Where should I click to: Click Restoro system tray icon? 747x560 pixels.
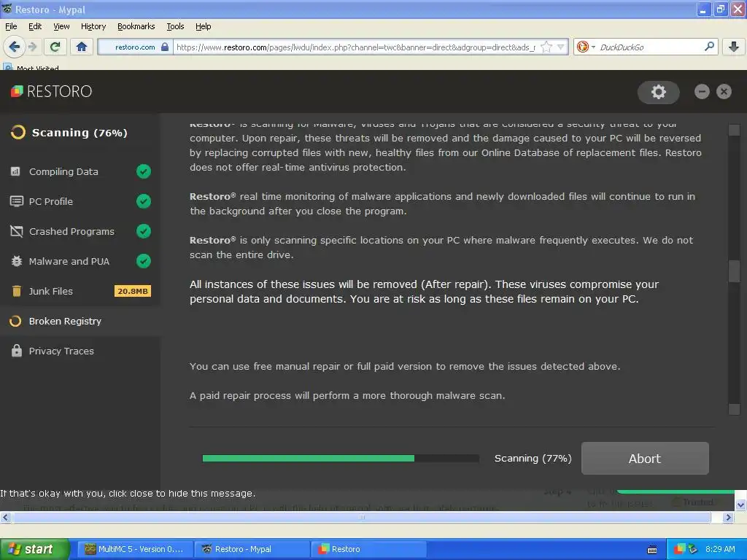[680, 549]
